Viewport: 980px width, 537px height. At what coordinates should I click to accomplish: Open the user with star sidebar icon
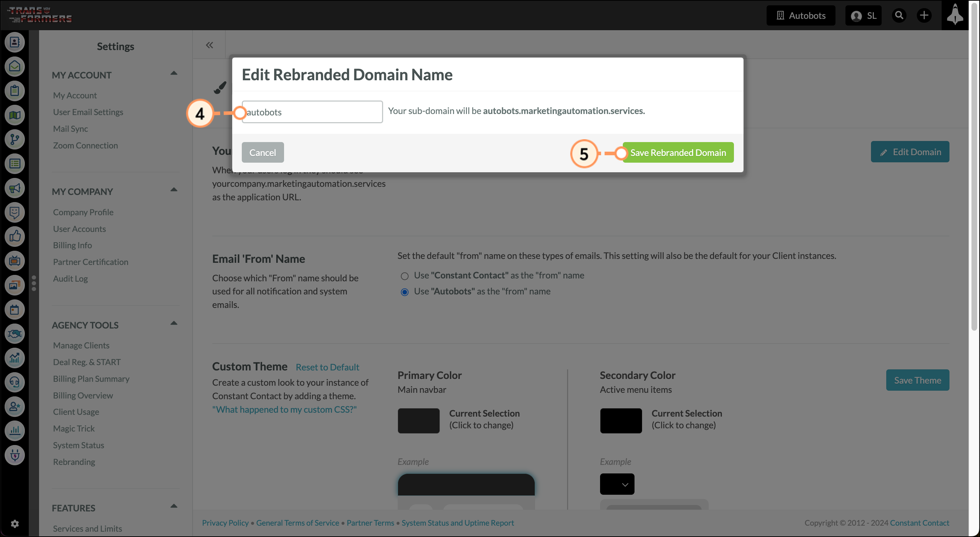[15, 406]
